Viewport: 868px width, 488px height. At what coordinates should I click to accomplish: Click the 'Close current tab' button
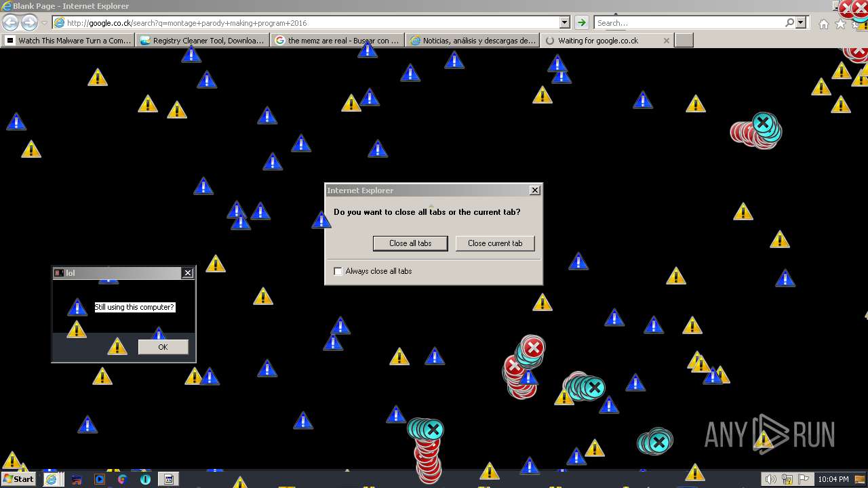[x=495, y=243]
